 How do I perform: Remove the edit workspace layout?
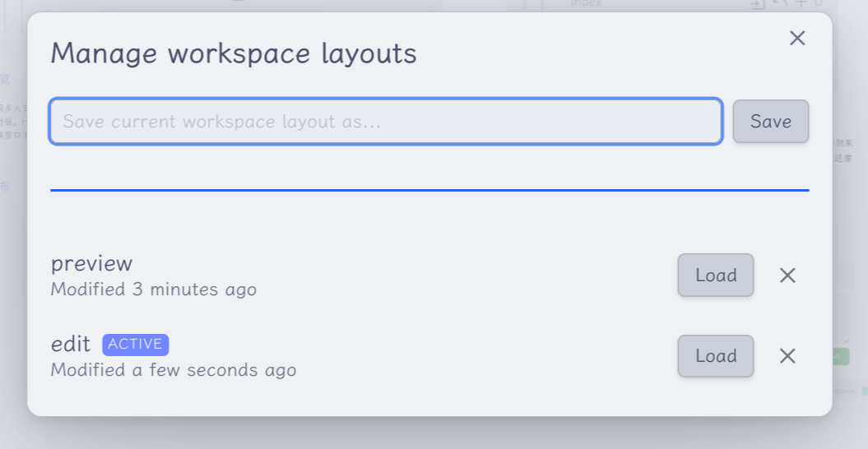[x=787, y=356]
